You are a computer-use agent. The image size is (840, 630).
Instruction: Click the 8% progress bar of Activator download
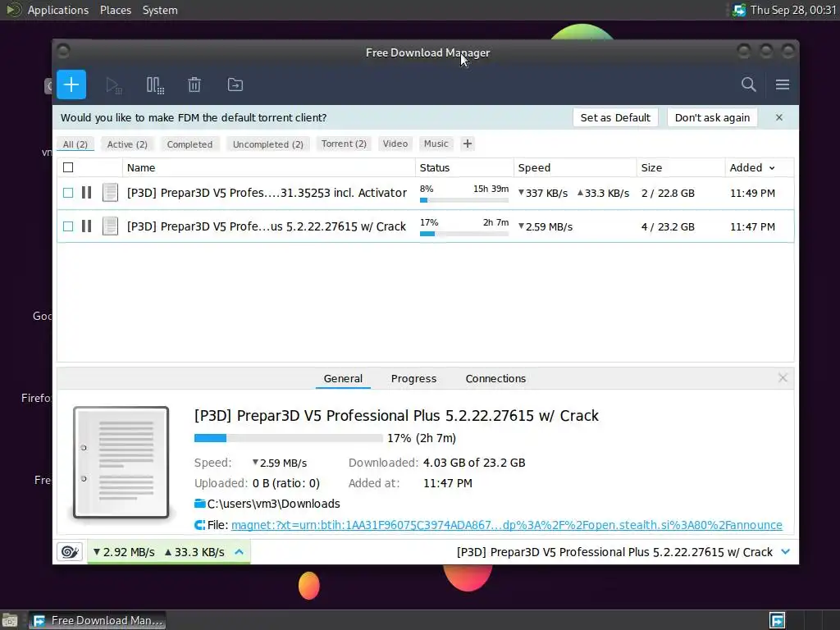(464, 200)
